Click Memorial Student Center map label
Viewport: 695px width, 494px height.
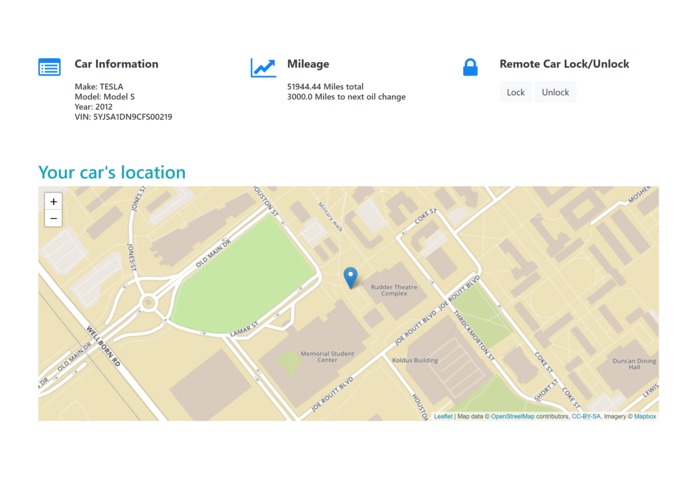pos(327,357)
